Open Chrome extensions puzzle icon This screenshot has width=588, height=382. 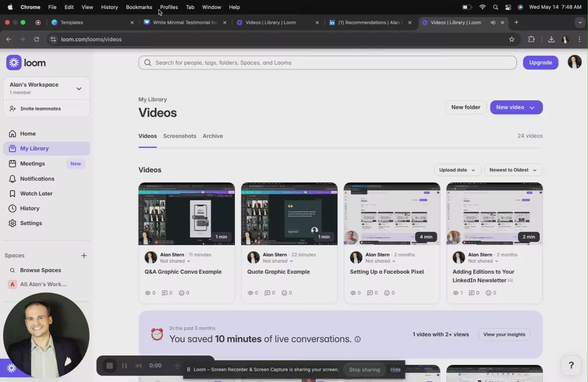coord(531,39)
